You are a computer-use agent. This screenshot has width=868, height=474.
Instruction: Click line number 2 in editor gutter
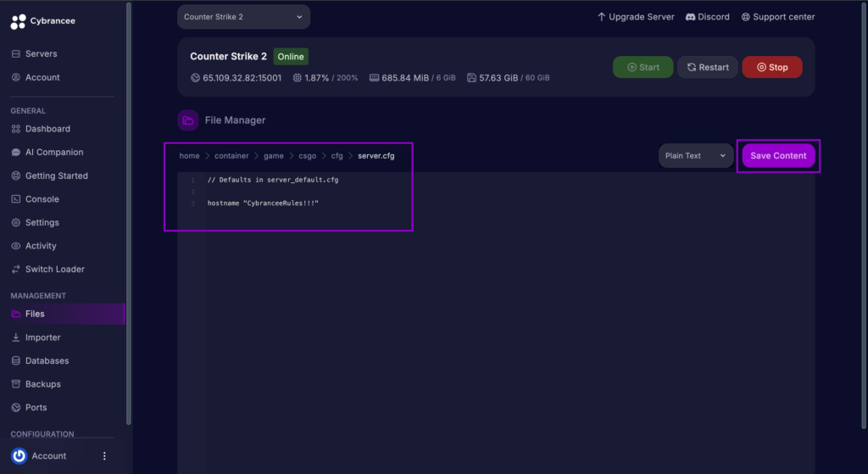[x=192, y=192]
